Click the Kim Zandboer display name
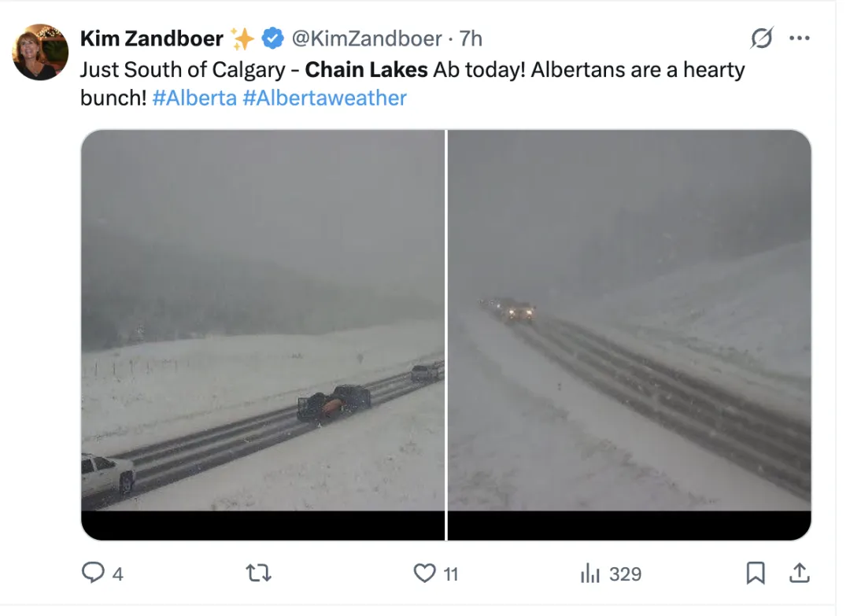Image resolution: width=850 pixels, height=616 pixels. pyautogui.click(x=151, y=39)
